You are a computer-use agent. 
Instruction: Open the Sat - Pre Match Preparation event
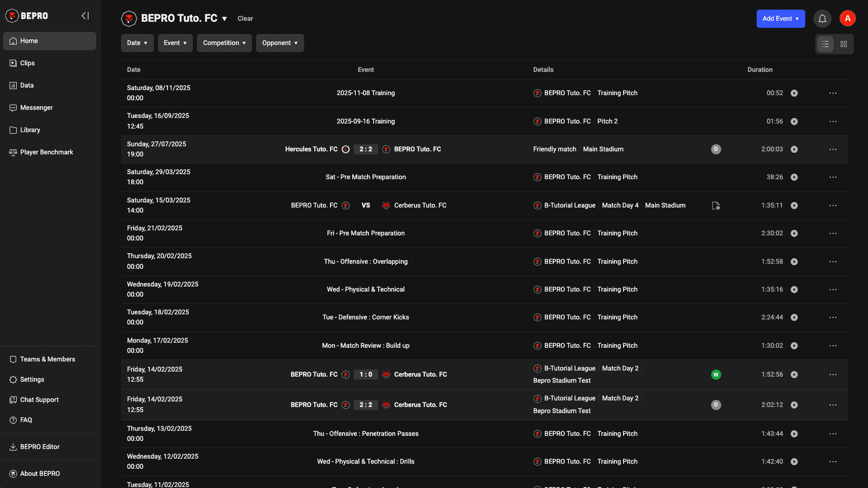pos(365,177)
